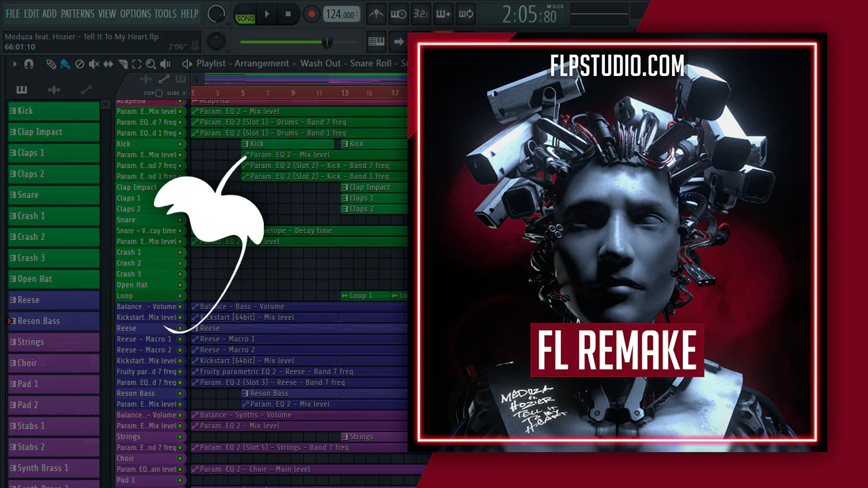Open the FILE menu
This screenshot has width=868, height=488.
pos(13,14)
